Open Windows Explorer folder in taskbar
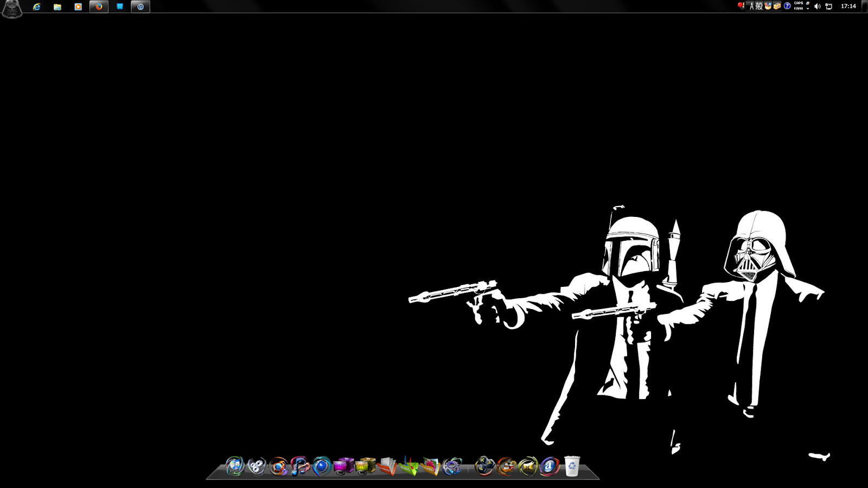The image size is (868, 488). (58, 7)
